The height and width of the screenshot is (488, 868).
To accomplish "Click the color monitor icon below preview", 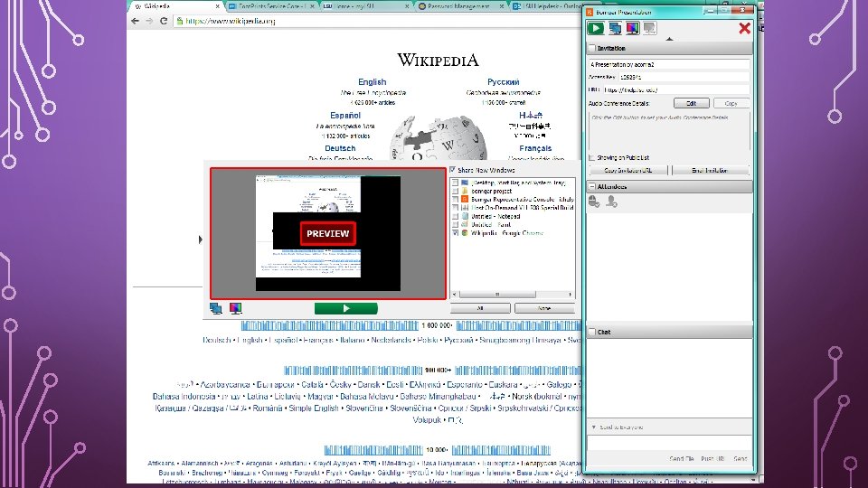I will (x=235, y=309).
